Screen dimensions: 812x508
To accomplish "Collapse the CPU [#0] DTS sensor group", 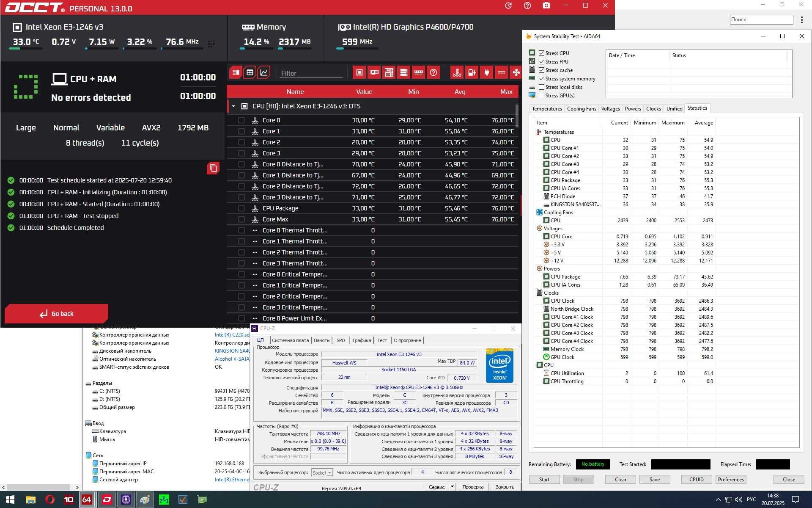I will coord(233,106).
